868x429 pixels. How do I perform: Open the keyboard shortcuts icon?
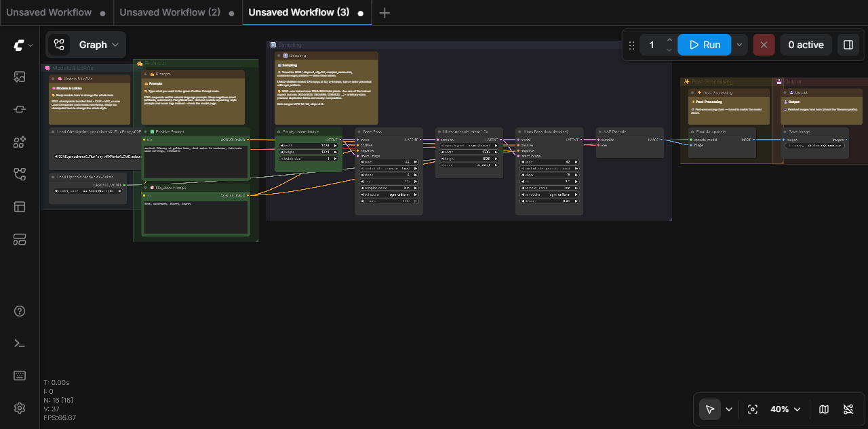(x=20, y=375)
